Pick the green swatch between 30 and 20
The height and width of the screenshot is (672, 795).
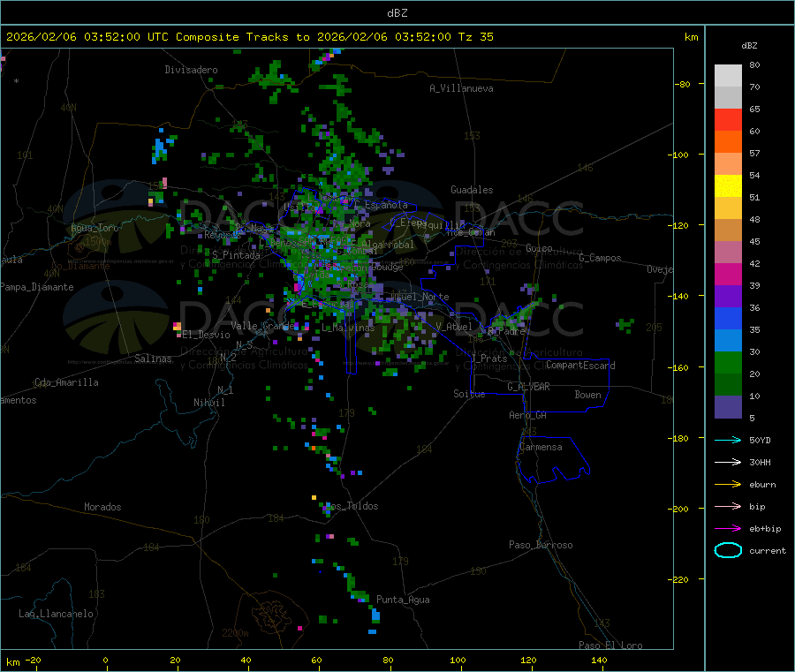[728, 363]
